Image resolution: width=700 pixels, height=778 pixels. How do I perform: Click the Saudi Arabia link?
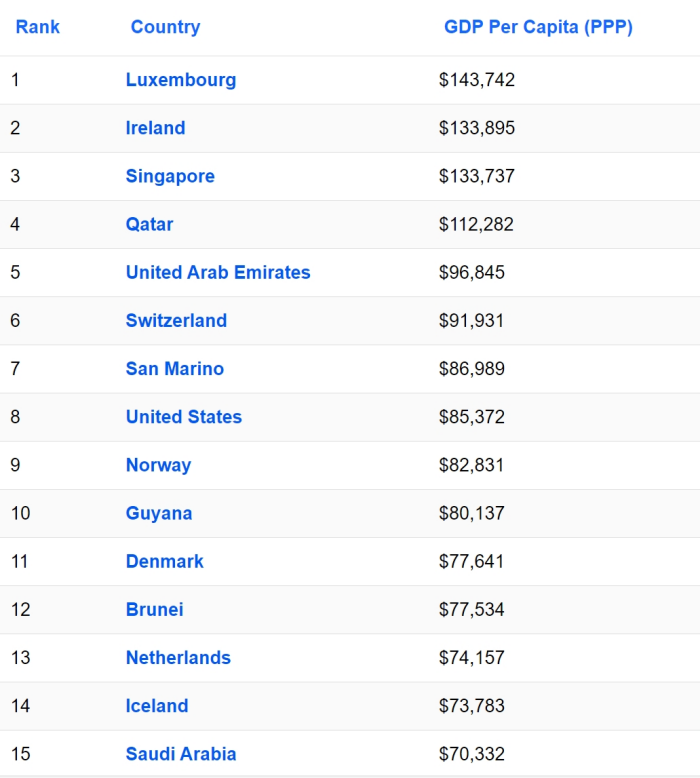181,754
